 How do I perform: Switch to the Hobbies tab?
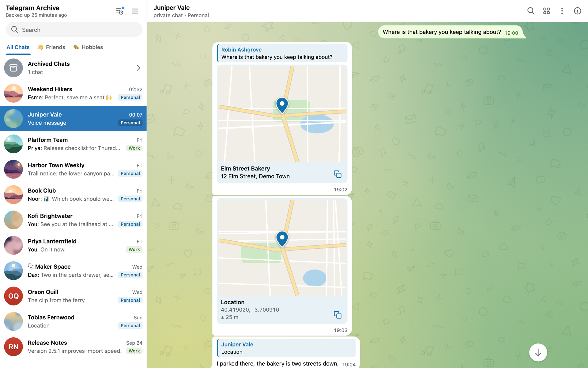[x=88, y=47]
